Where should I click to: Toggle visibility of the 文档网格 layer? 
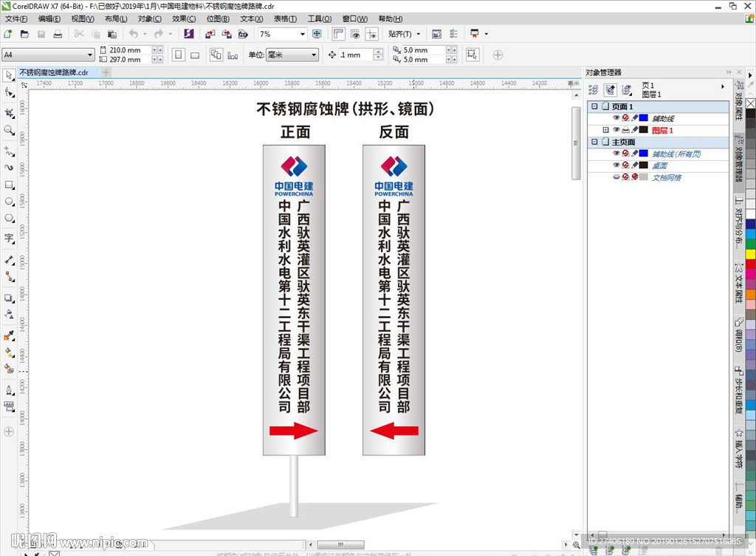[x=615, y=176]
